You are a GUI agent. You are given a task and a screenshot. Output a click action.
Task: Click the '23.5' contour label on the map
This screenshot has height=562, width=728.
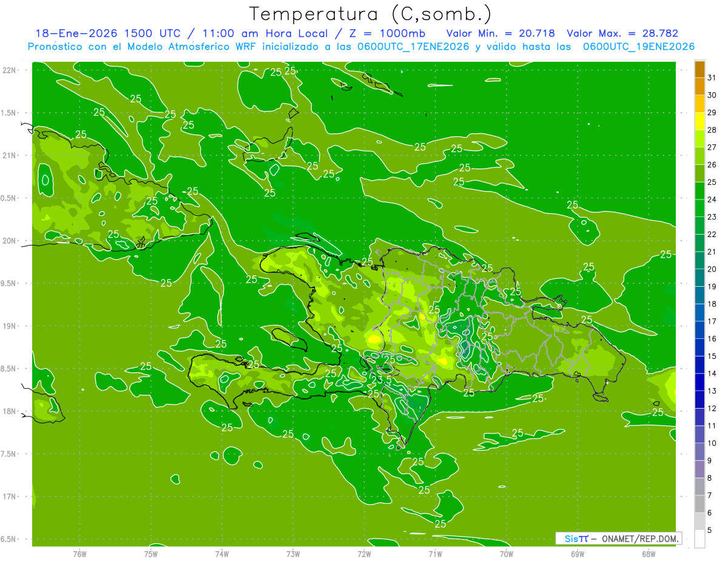(380, 379)
